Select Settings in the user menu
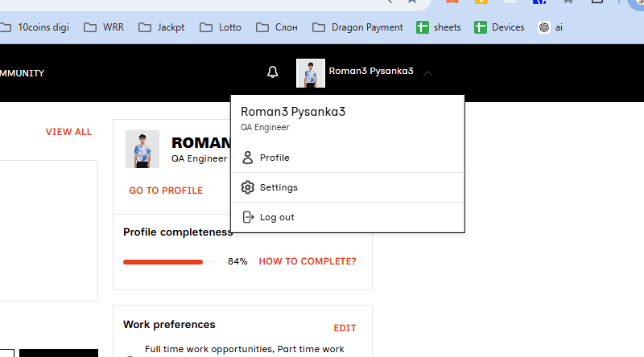Screen dimensions: 644x357 [x=348, y=187]
